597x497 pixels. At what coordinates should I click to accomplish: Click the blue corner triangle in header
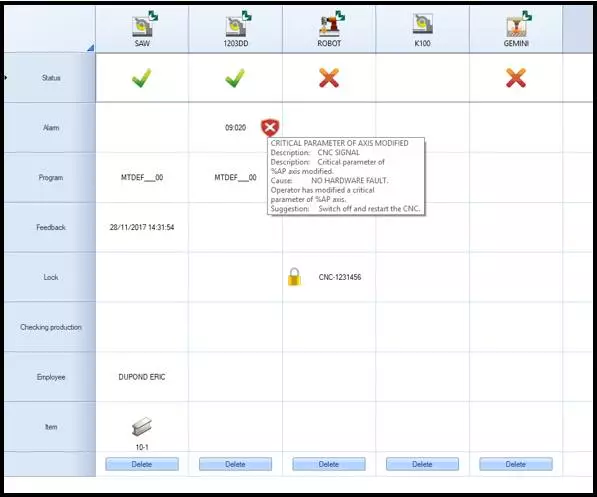coord(91,48)
